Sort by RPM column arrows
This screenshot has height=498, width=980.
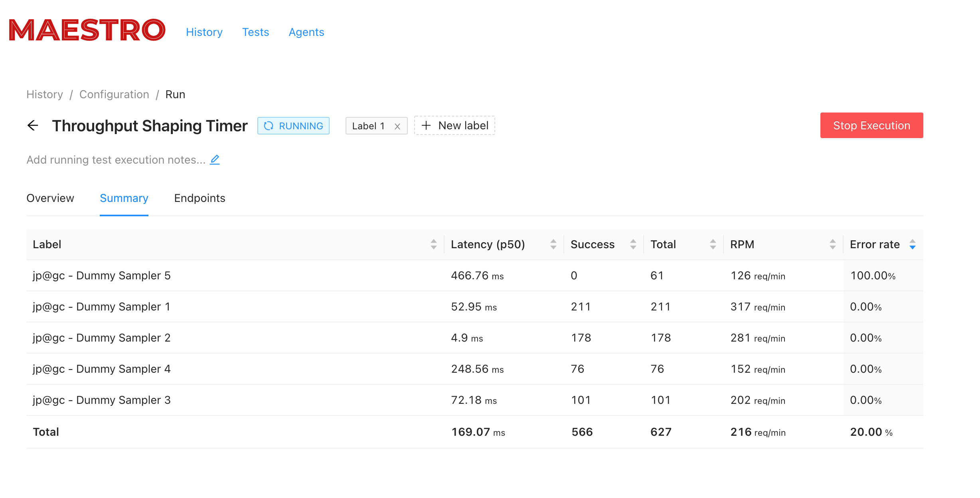point(833,244)
